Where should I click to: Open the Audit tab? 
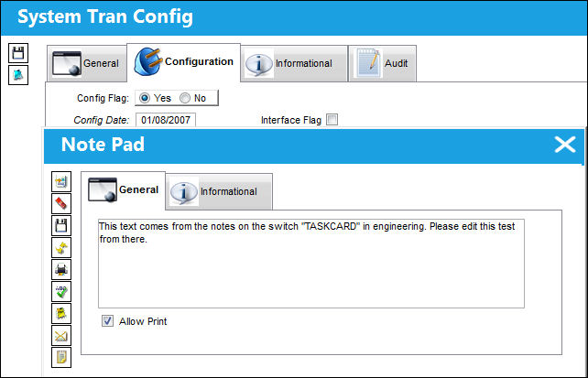[x=383, y=63]
